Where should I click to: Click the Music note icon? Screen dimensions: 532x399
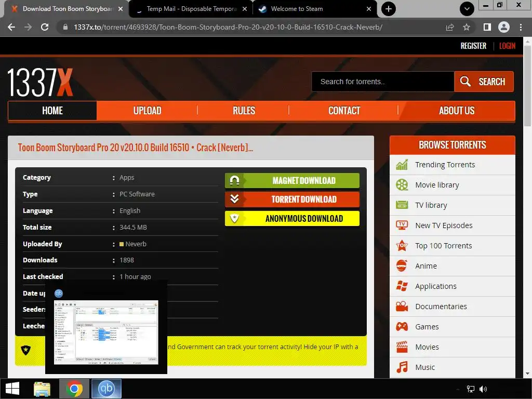402,367
